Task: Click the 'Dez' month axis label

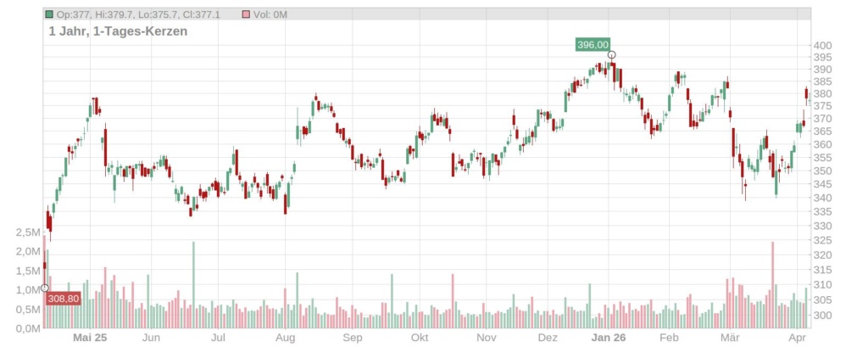Action: pos(547,338)
